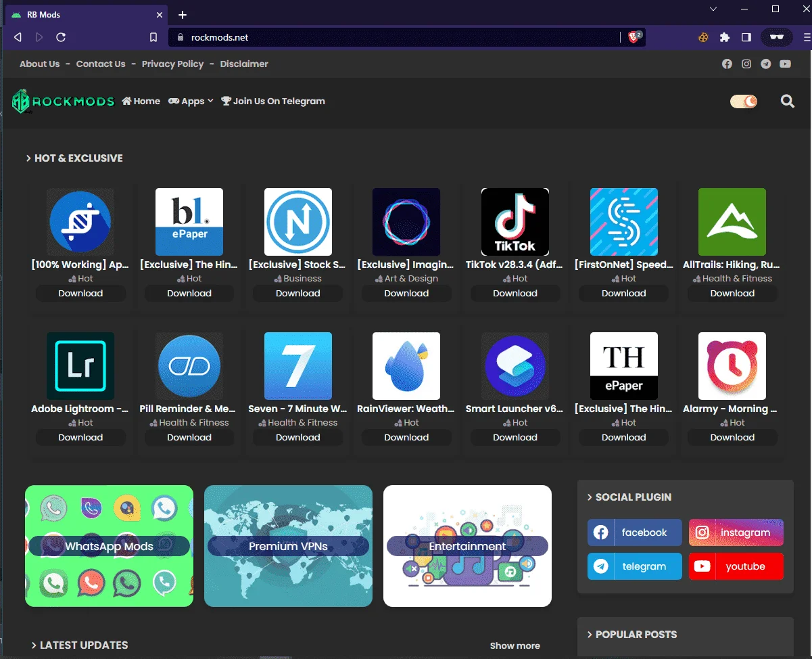Click the RockMods logo
The height and width of the screenshot is (659, 812).
pyautogui.click(x=64, y=101)
